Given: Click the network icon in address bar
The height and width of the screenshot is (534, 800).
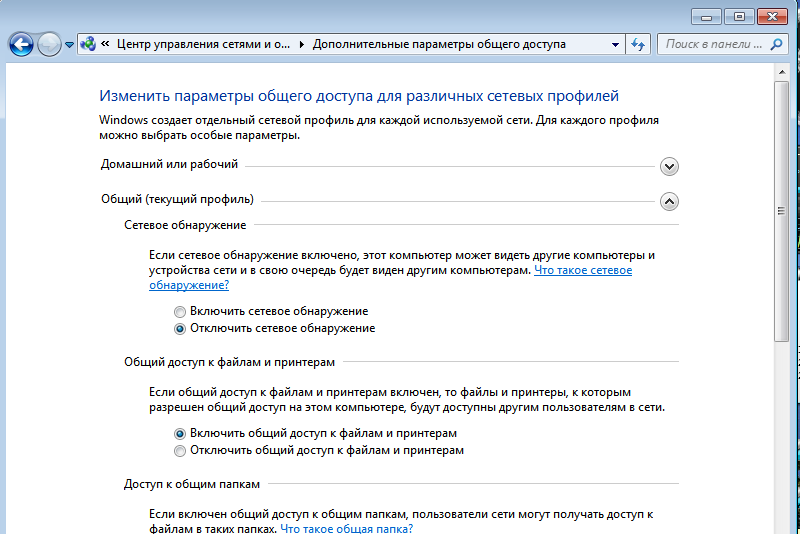Looking at the screenshot, I should click(x=88, y=44).
